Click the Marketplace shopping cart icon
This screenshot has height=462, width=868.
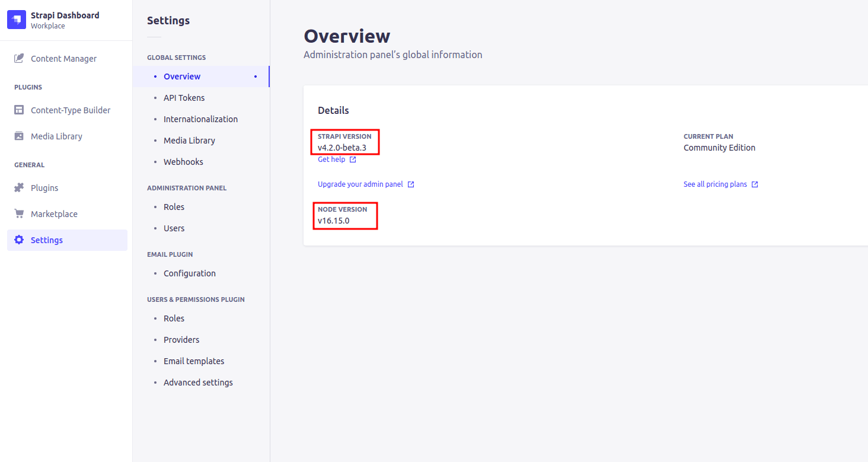[x=19, y=214]
